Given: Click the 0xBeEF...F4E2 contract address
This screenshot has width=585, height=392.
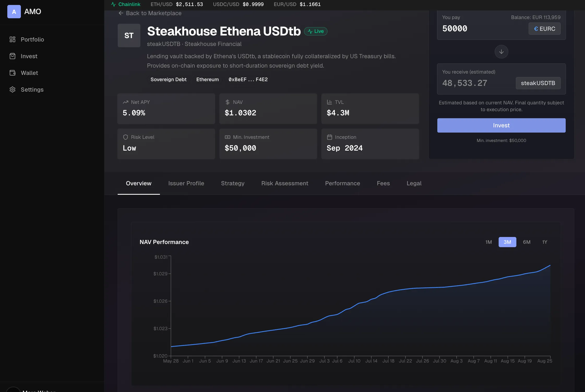Looking at the screenshot, I should coord(248,79).
